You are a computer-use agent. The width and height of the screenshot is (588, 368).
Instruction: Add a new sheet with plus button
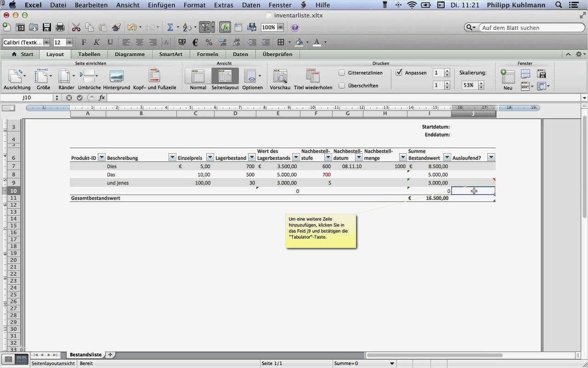(x=110, y=355)
